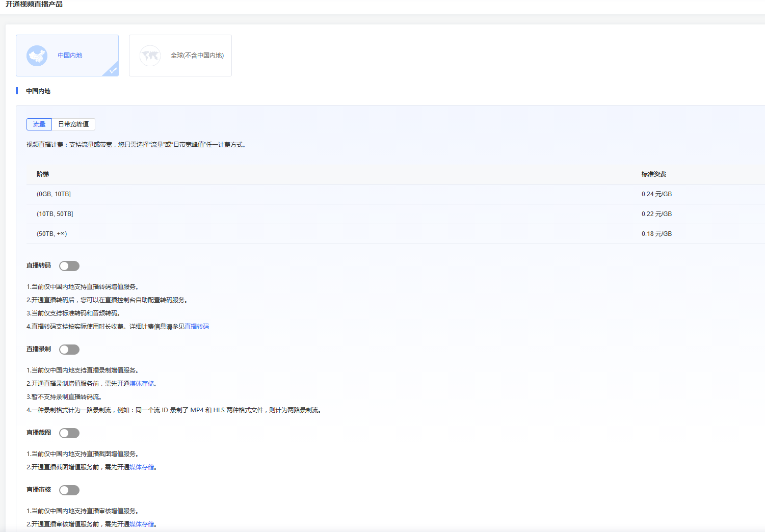
Task: Click the 阶梯 column header
Action: pos(43,174)
